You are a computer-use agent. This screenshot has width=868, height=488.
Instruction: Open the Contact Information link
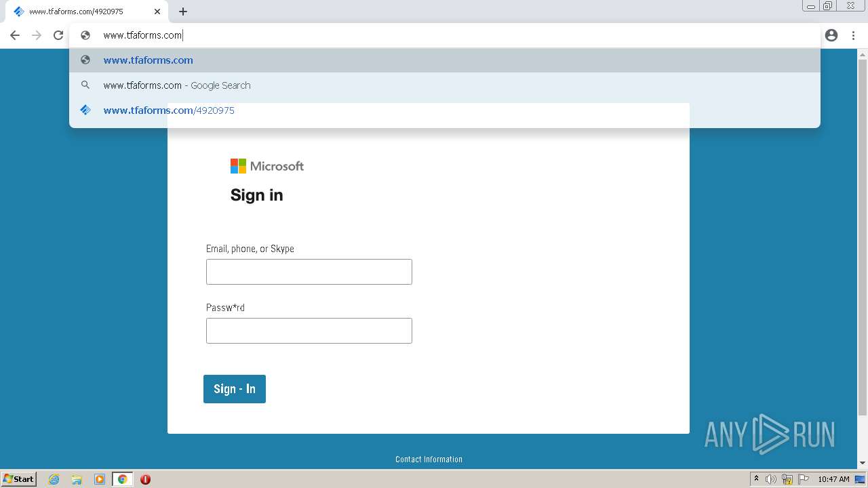(x=429, y=460)
